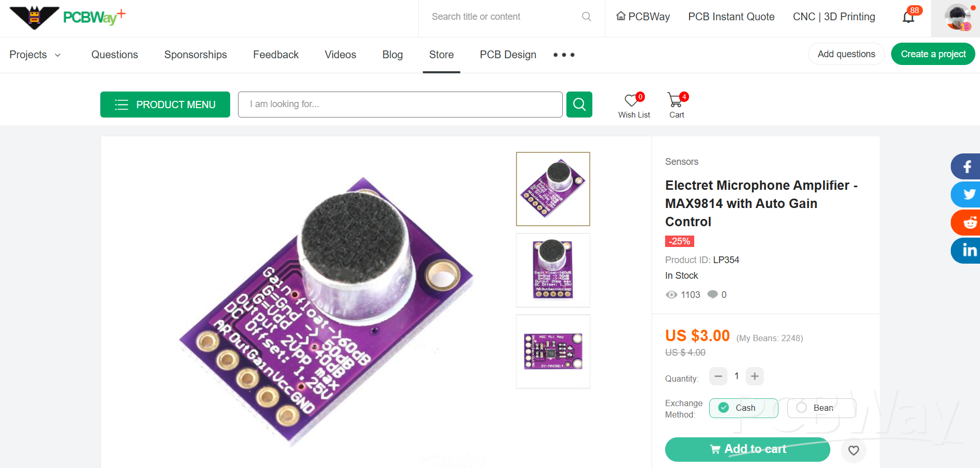The height and width of the screenshot is (468, 980).
Task: Open the PRODUCT MENU list
Action: tap(165, 105)
